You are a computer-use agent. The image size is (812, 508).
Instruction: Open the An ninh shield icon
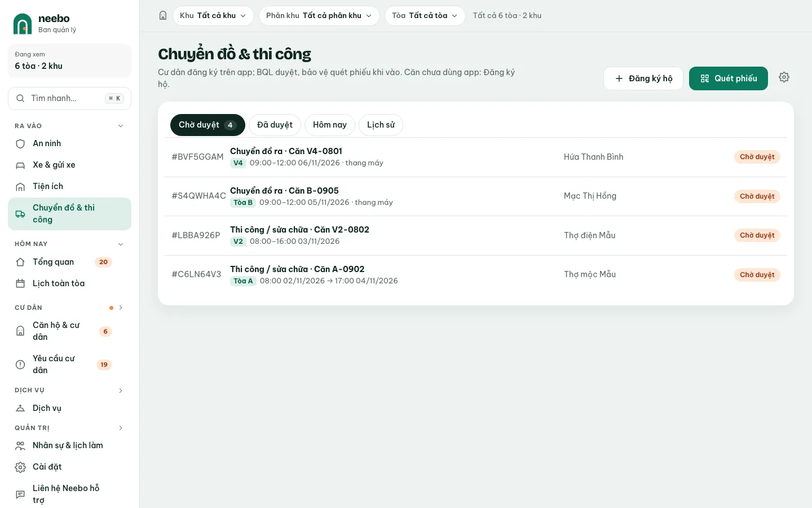point(20,144)
